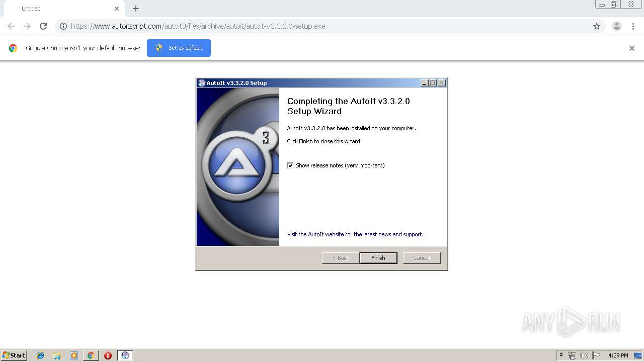Open Chrome's three-dot menu
This screenshot has width=644, height=362.
pyautogui.click(x=633, y=26)
